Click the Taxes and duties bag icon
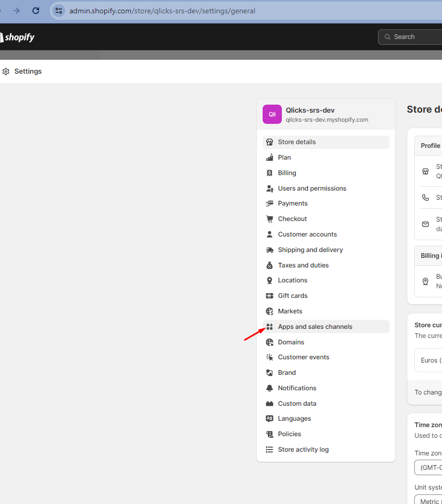This screenshot has height=504, width=442. (x=270, y=265)
